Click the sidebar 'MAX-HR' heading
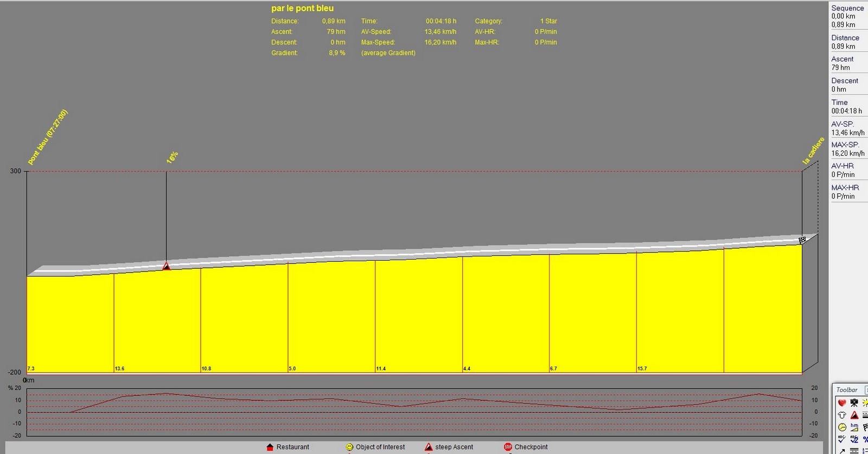This screenshot has height=454, width=868. click(845, 187)
